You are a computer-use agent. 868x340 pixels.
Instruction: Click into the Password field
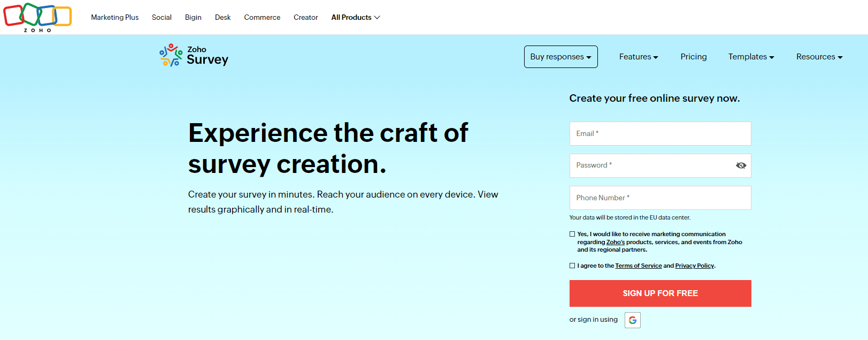tap(650, 165)
